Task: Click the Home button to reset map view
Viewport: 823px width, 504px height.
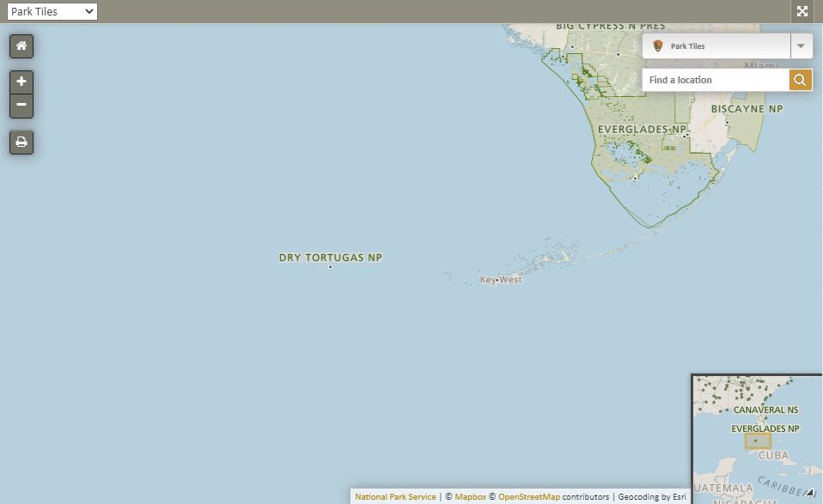Action: [x=21, y=46]
